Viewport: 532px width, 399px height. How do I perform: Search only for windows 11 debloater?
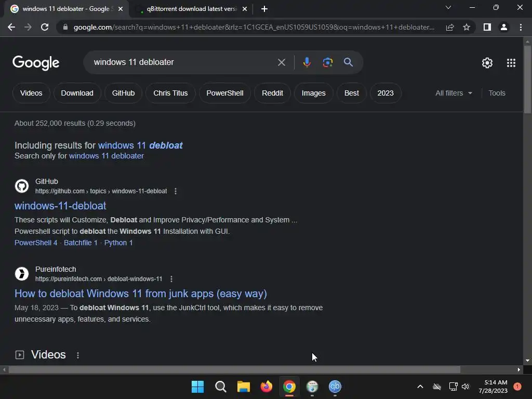tap(106, 156)
